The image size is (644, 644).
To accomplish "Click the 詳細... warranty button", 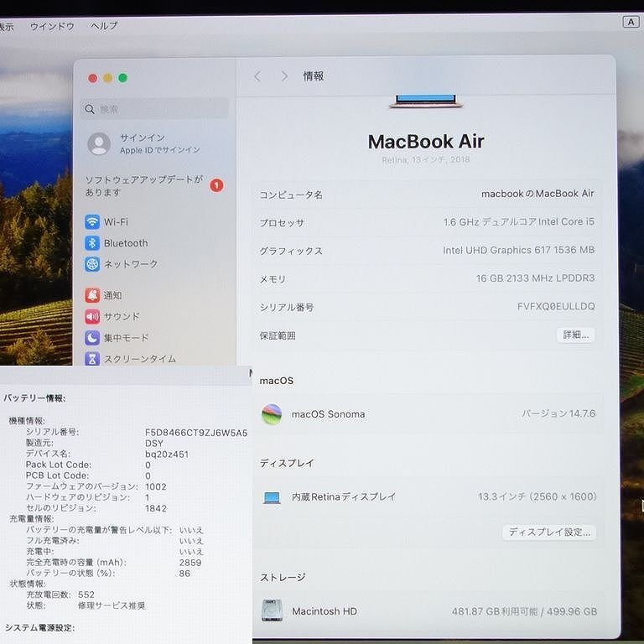I will (x=576, y=335).
